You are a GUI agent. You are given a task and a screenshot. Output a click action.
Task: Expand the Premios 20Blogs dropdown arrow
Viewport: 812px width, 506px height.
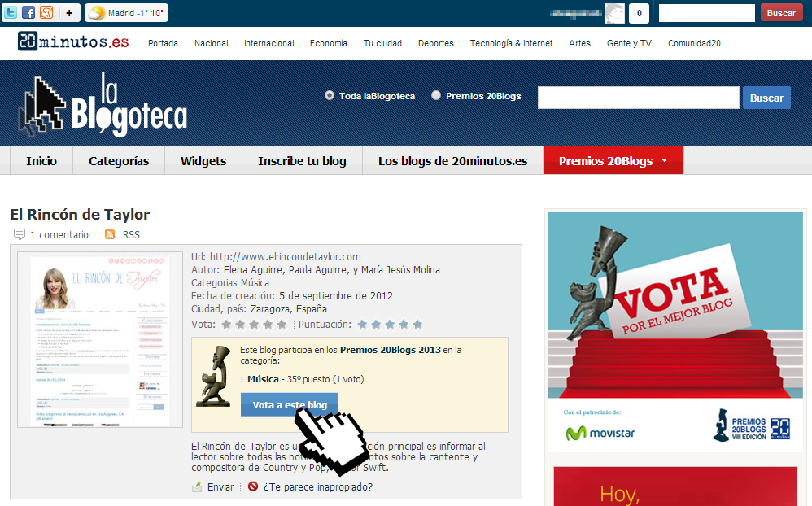(x=664, y=160)
